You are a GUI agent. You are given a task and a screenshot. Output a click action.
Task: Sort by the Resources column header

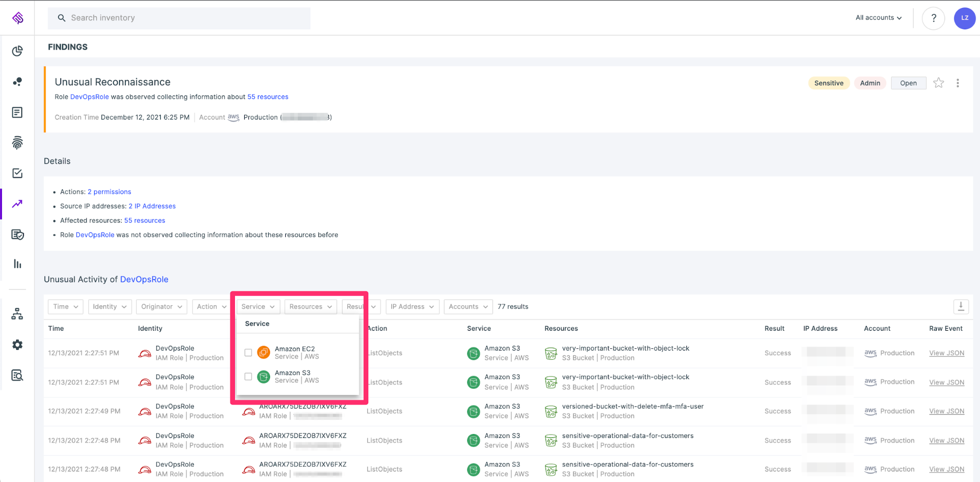561,329
